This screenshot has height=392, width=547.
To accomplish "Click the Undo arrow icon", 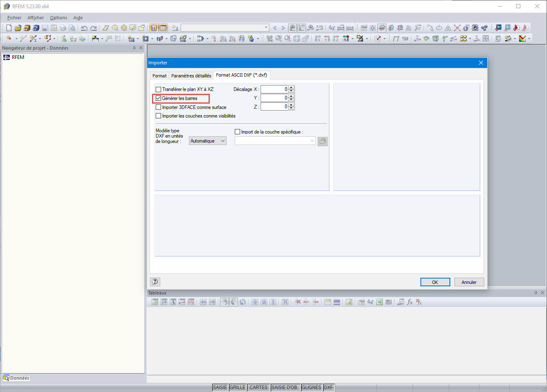I will pyautogui.click(x=84, y=28).
